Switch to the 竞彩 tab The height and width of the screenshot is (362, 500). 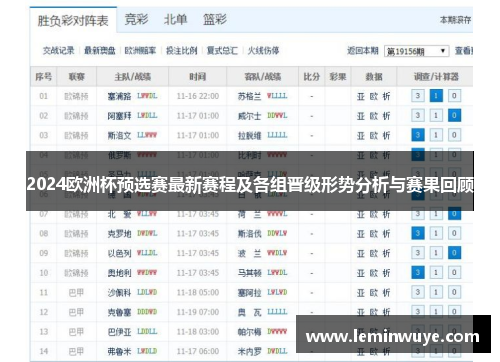tap(136, 19)
